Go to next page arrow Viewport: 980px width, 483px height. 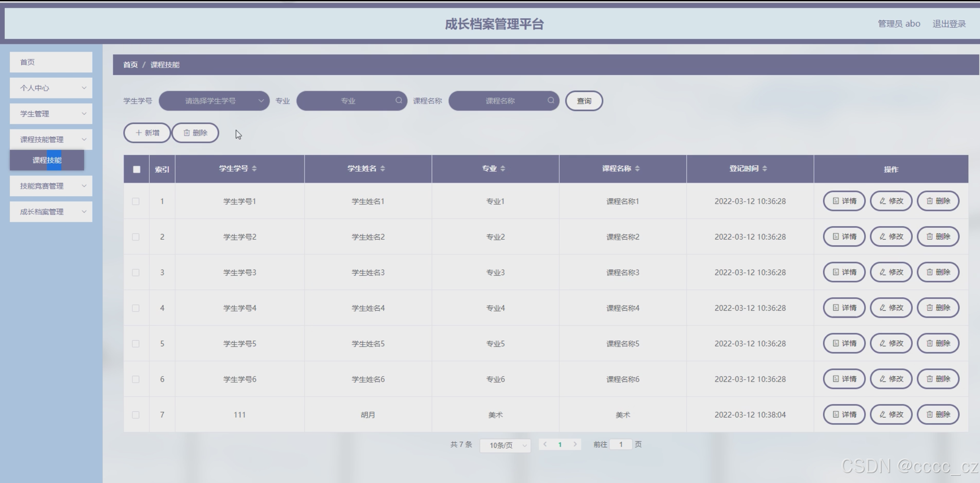pos(575,444)
